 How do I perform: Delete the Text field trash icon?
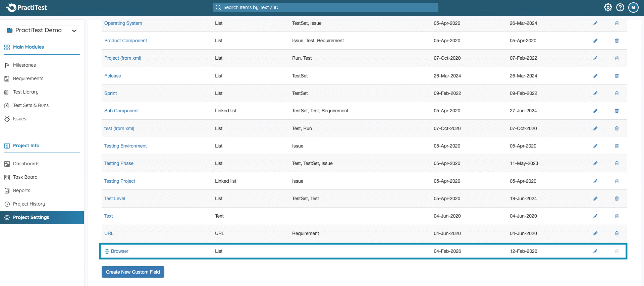pos(616,216)
